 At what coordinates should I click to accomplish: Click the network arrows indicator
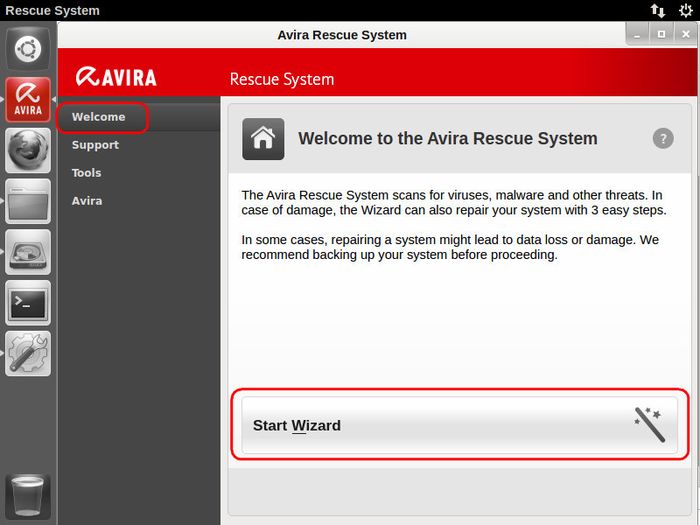click(657, 11)
